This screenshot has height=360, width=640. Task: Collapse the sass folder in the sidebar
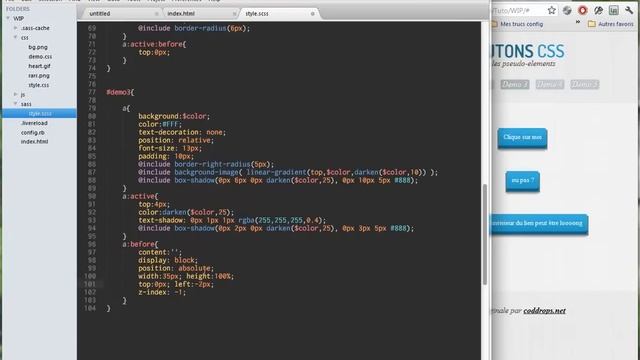(x=16, y=104)
